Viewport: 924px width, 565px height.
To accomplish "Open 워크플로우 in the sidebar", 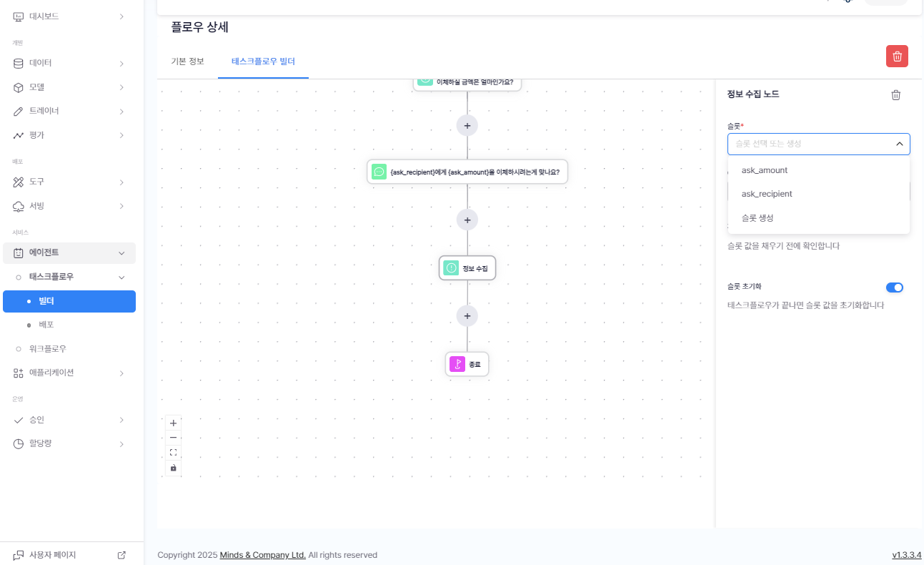I will pos(48,349).
